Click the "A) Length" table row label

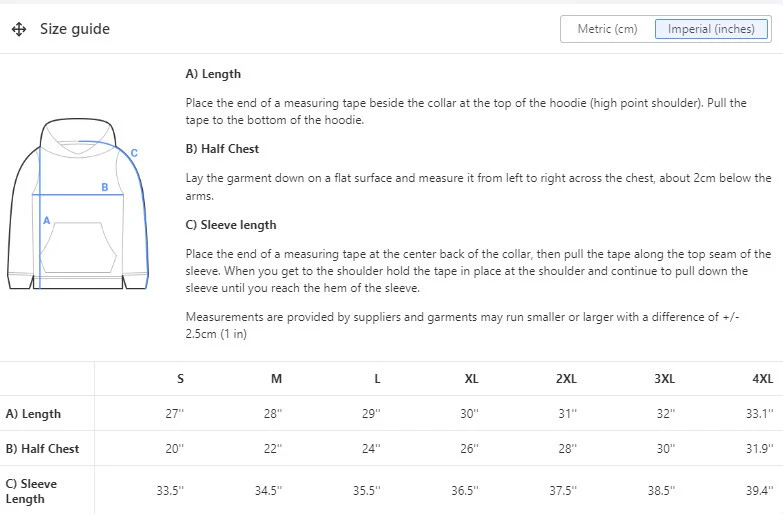(33, 414)
